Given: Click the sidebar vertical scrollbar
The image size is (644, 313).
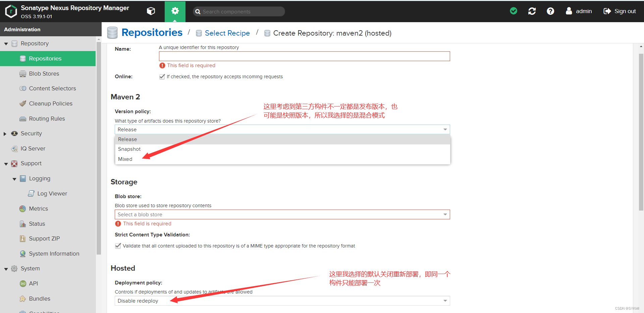Looking at the screenshot, I should (x=99, y=148).
